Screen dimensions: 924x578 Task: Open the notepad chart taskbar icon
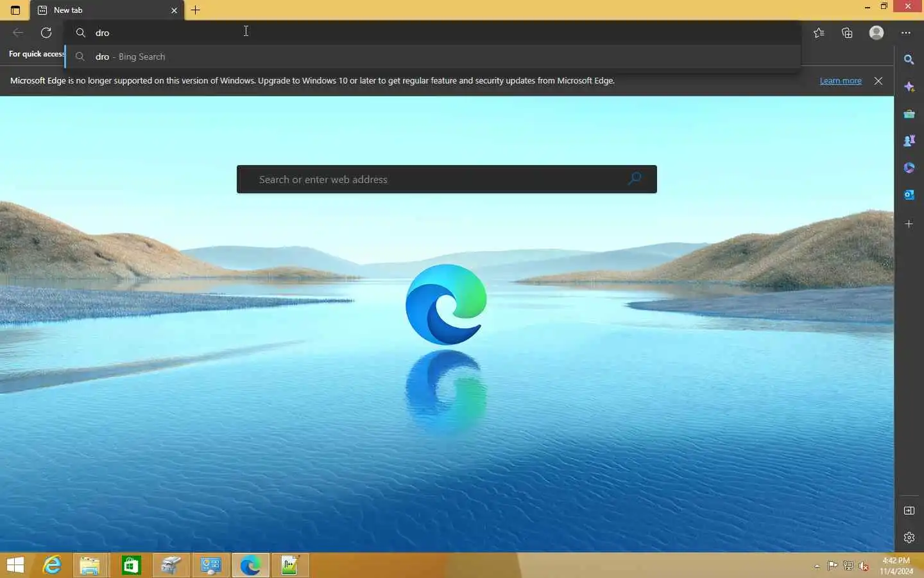(290, 565)
